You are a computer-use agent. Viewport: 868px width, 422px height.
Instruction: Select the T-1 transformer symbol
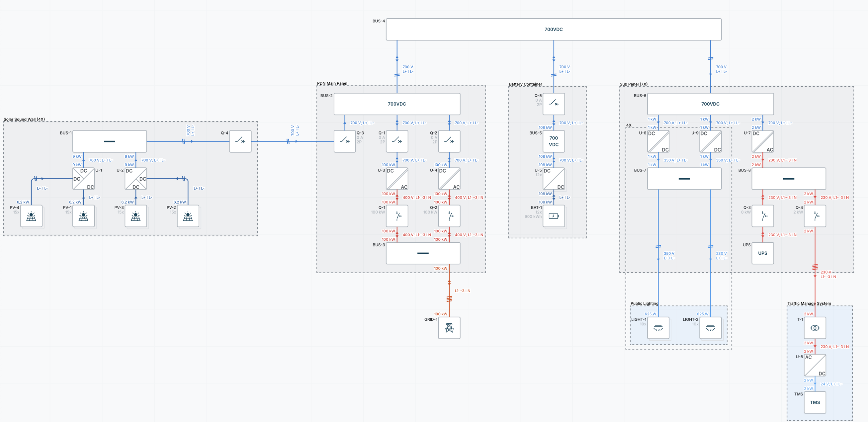tap(815, 328)
